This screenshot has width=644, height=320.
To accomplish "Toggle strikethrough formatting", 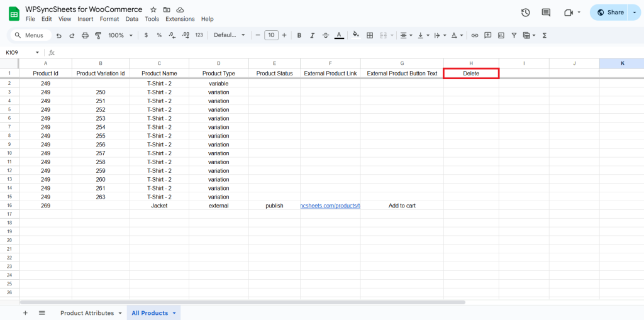I will tap(326, 35).
